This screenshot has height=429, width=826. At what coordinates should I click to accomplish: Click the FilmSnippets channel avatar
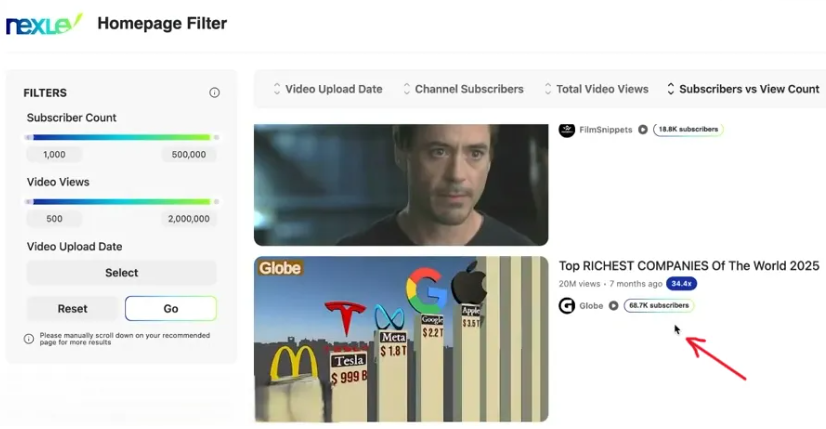tap(567, 130)
